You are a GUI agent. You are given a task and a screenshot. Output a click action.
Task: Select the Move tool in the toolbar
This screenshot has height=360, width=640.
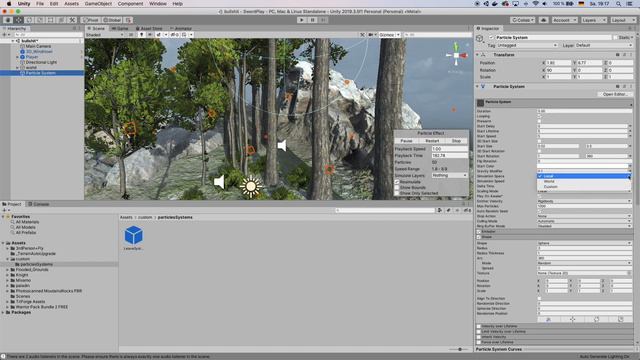18,20
